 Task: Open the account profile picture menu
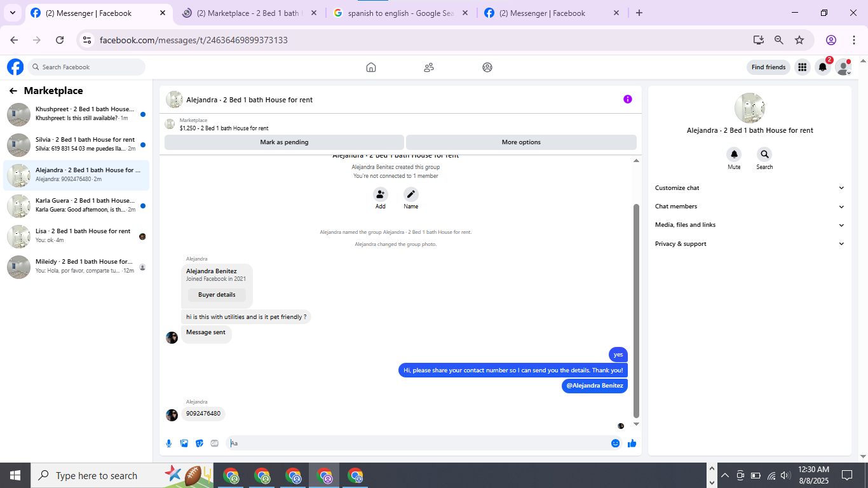pyautogui.click(x=843, y=67)
